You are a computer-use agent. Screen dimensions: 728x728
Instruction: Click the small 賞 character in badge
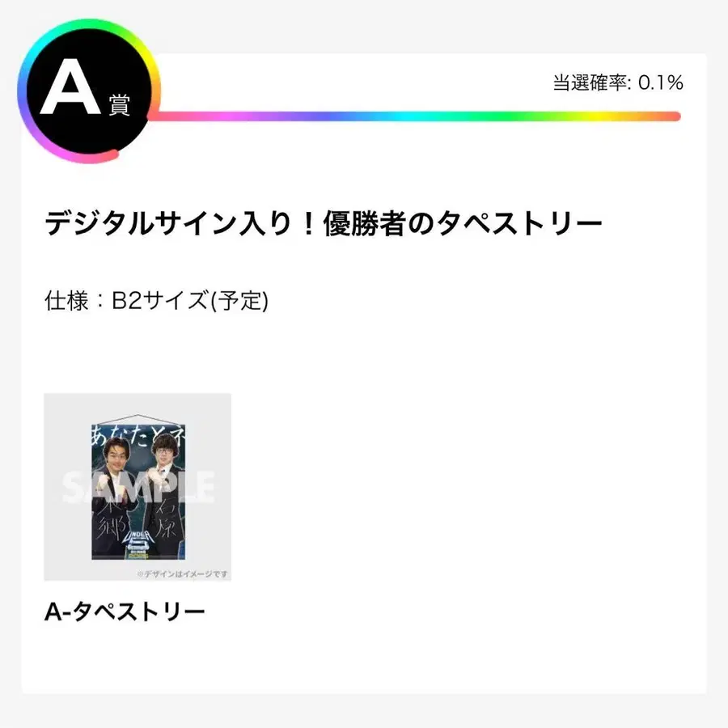(118, 104)
